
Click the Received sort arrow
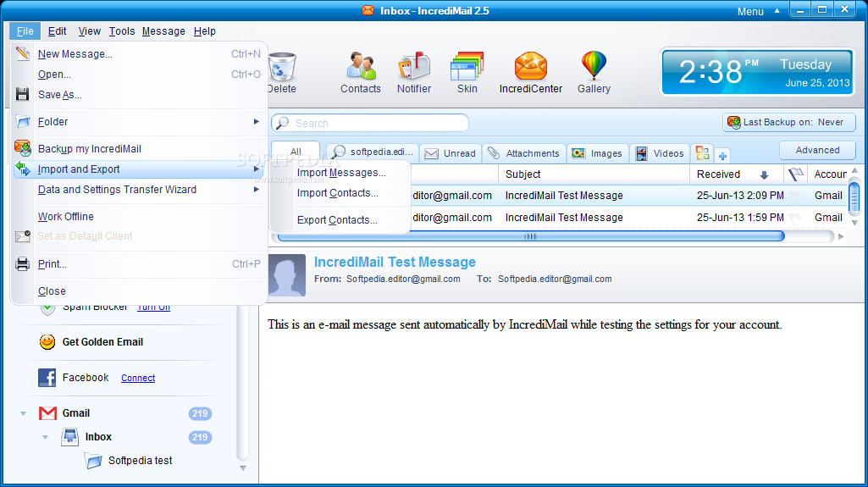(764, 174)
